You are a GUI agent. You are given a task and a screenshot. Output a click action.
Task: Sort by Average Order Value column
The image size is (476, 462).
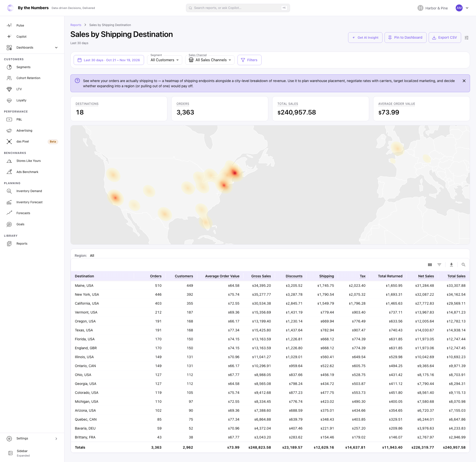coord(222,276)
